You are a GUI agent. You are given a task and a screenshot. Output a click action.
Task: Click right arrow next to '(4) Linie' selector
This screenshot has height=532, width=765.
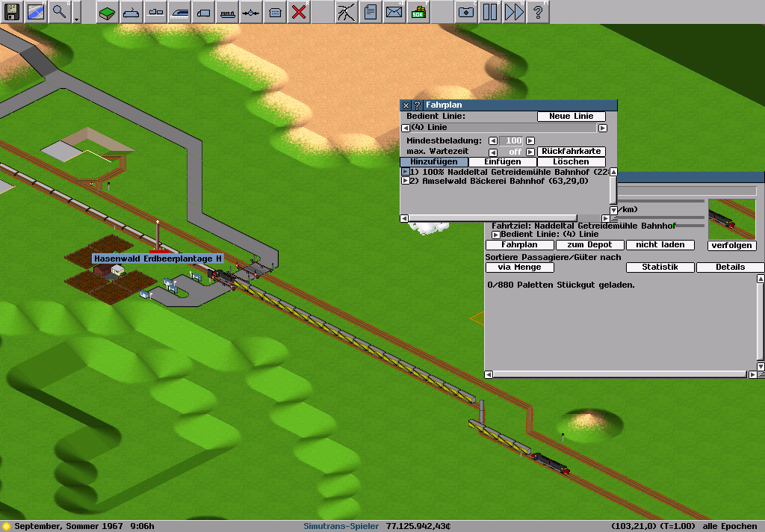(603, 129)
